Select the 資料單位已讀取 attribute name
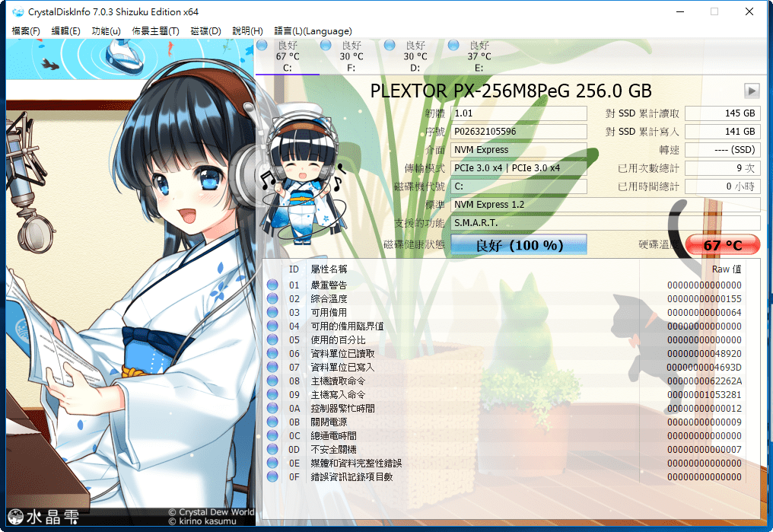Viewport: 773px width, 532px height. pyautogui.click(x=342, y=353)
